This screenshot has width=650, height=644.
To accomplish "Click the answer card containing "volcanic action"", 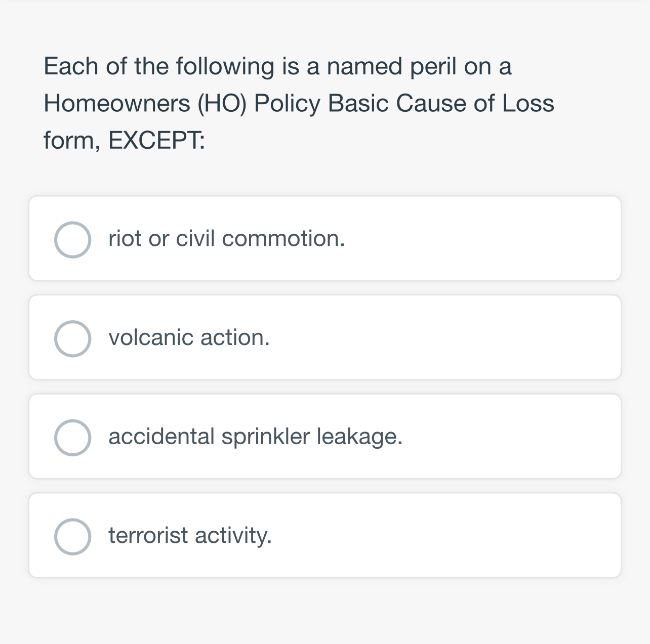I will coord(325,337).
